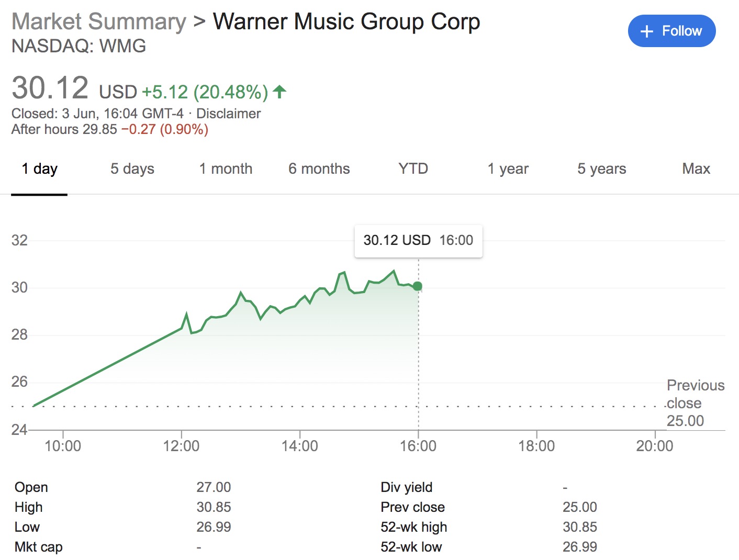739x560 pixels.
Task: Open the Market Summary link
Action: point(99,21)
